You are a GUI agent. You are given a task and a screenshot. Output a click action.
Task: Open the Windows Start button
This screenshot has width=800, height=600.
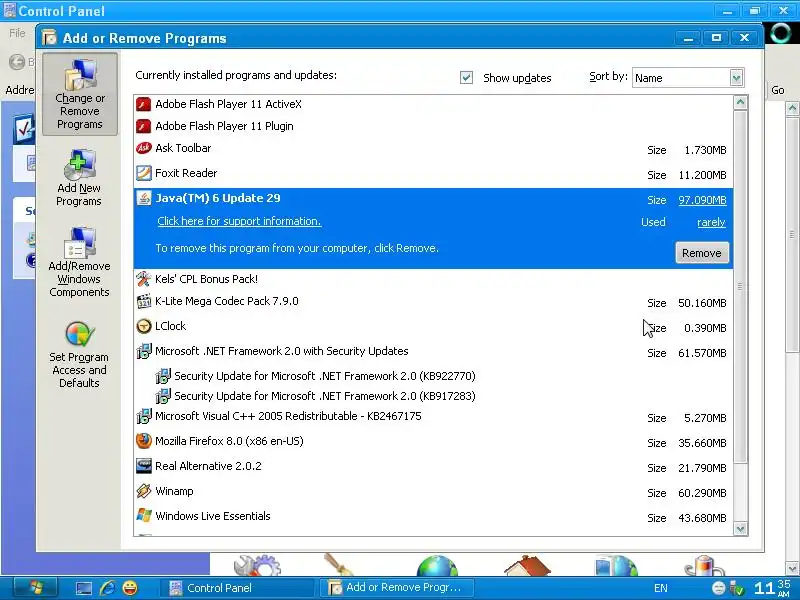tap(35, 588)
